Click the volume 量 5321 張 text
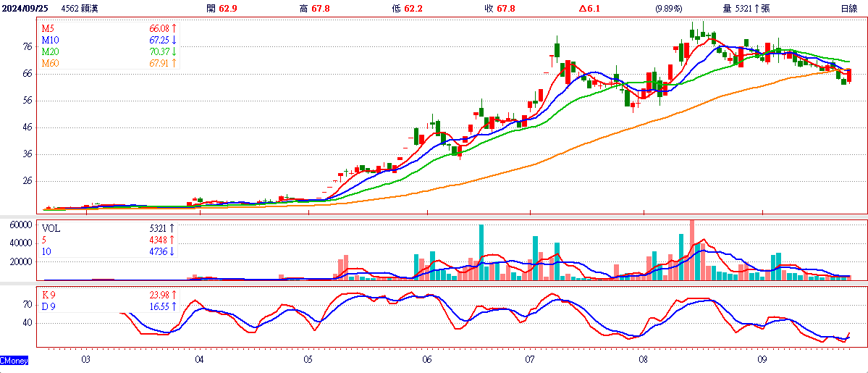 coord(746,8)
